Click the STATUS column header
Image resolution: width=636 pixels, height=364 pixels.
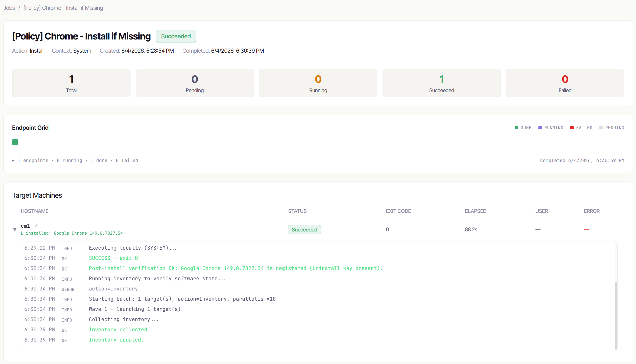(x=297, y=211)
